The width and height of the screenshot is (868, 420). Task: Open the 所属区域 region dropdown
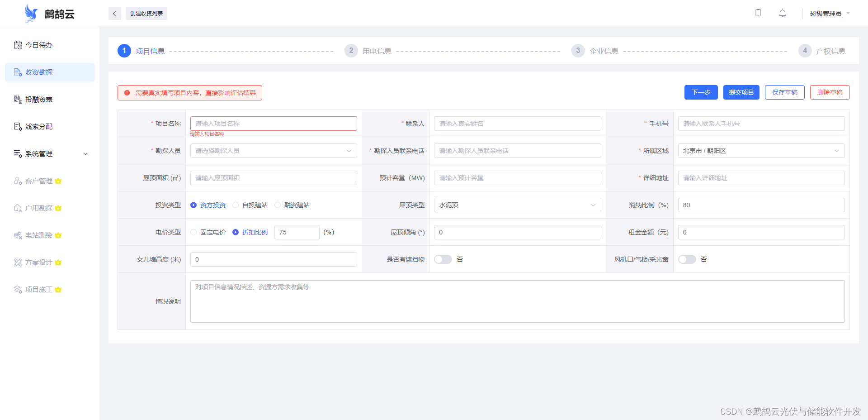(761, 151)
